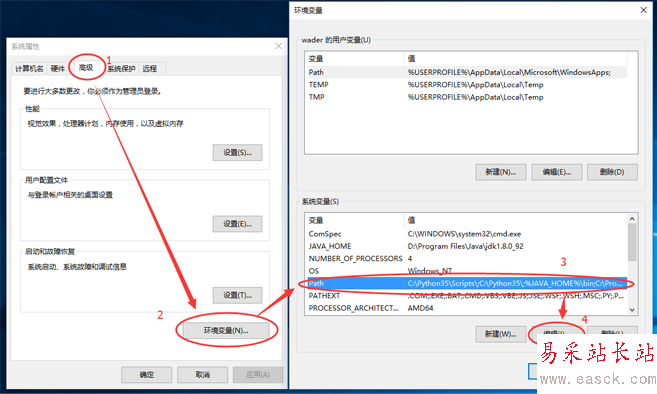The height and width of the screenshot is (394, 657).
Task: Click the disabled 应用(A) button in System Properties
Action: coord(258,375)
